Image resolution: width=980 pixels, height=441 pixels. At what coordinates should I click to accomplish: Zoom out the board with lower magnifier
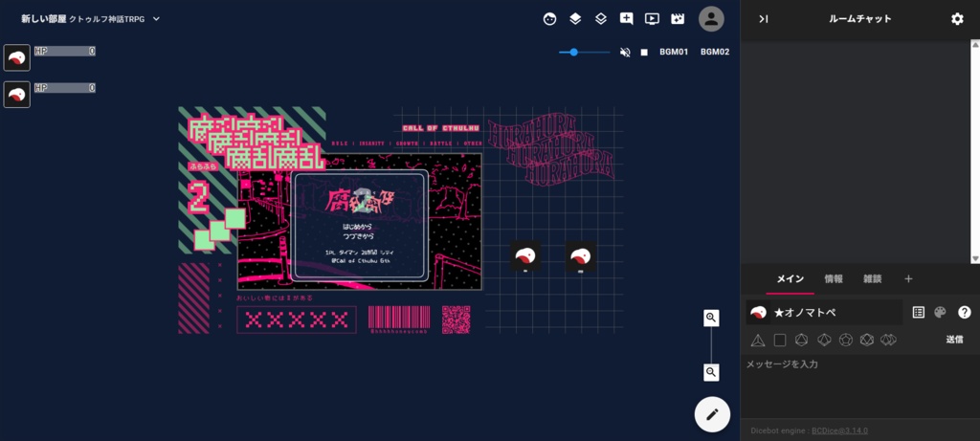[x=711, y=373]
